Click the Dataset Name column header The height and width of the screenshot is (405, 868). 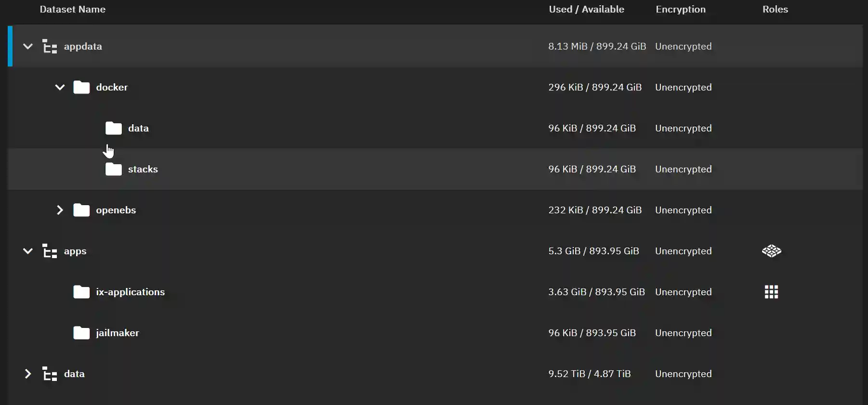tap(73, 9)
